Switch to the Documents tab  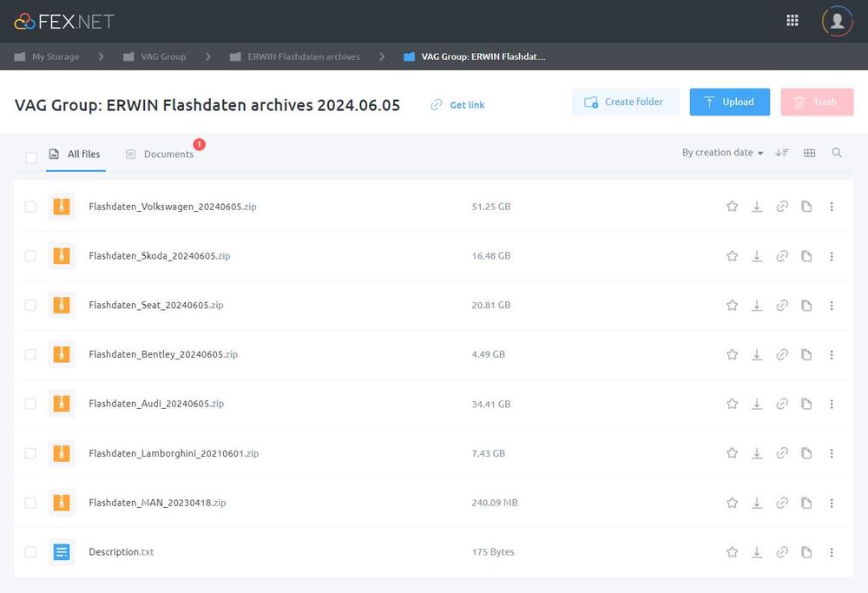click(168, 155)
